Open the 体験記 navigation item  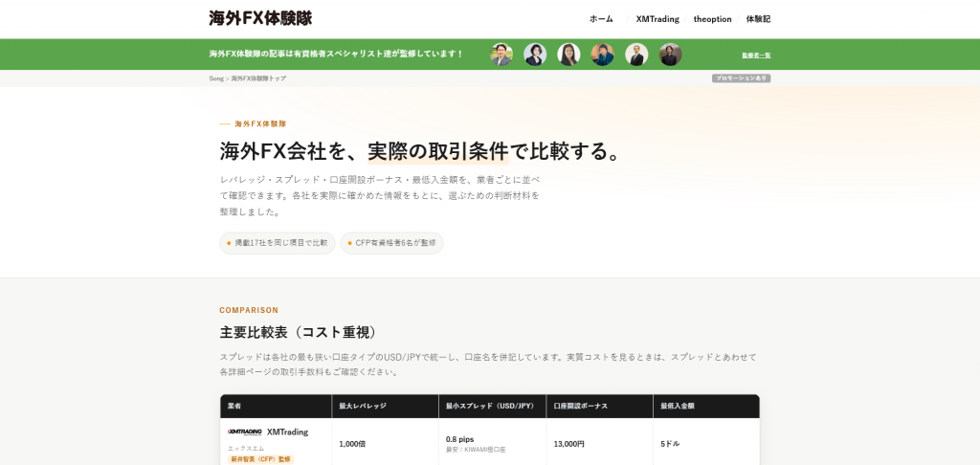coord(758,19)
